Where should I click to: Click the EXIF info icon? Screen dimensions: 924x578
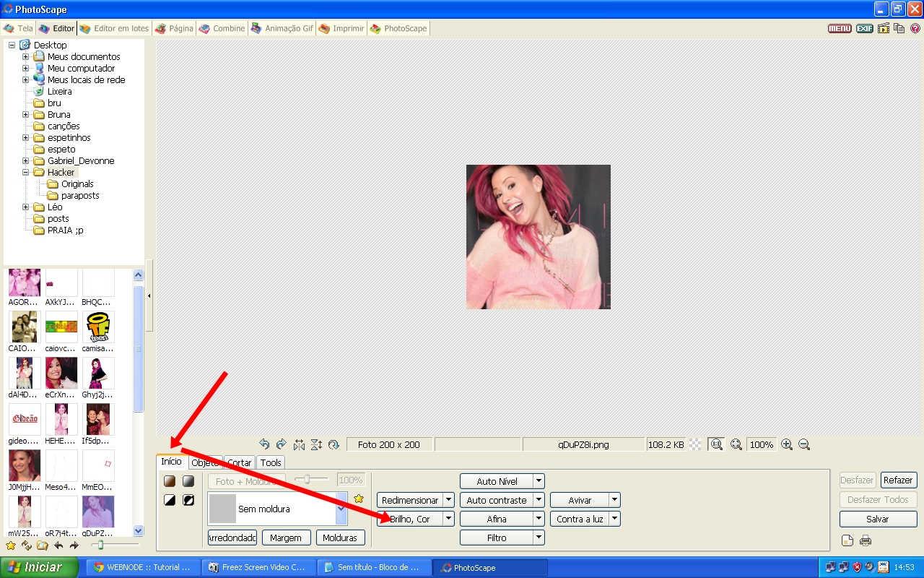[864, 29]
